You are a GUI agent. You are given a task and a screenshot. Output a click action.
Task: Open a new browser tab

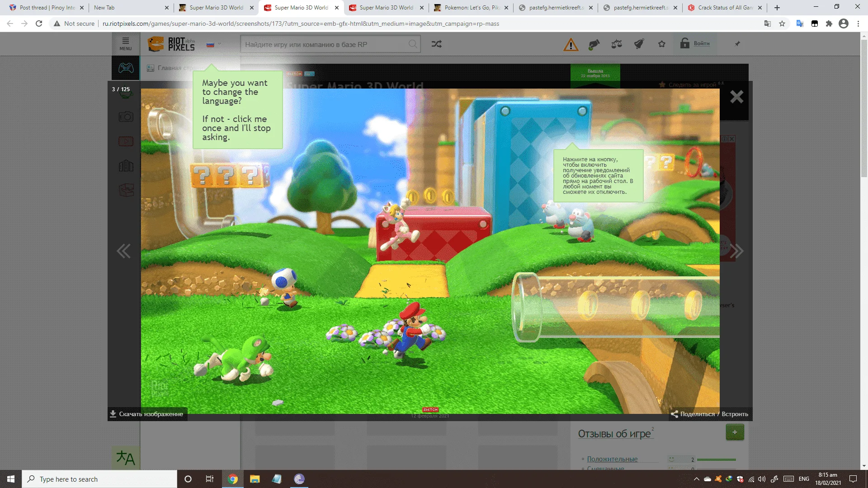pyautogui.click(x=777, y=8)
